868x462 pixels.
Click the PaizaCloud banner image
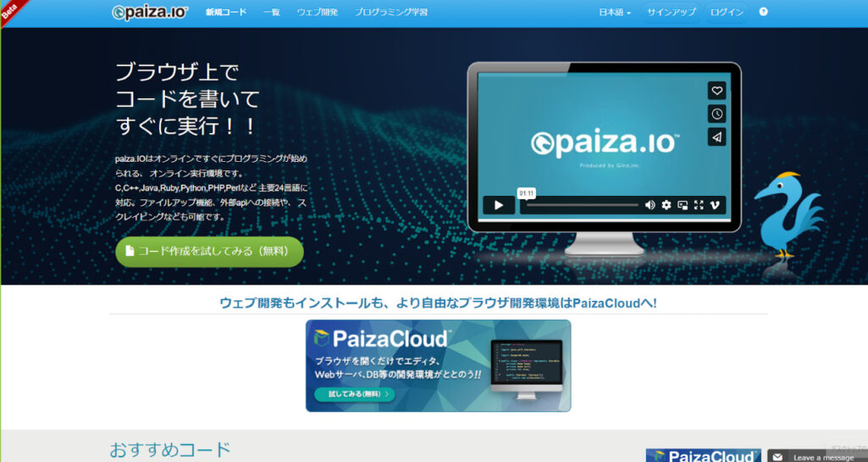click(438, 365)
